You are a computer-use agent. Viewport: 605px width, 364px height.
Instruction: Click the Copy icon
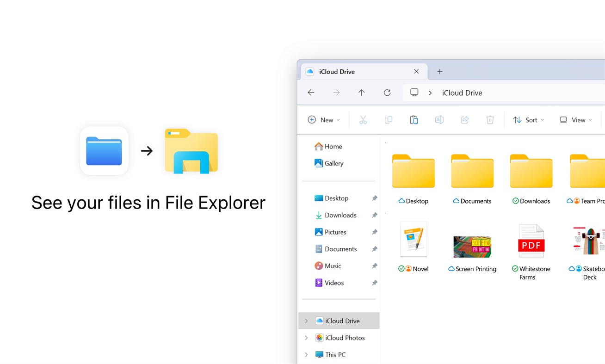[389, 119]
